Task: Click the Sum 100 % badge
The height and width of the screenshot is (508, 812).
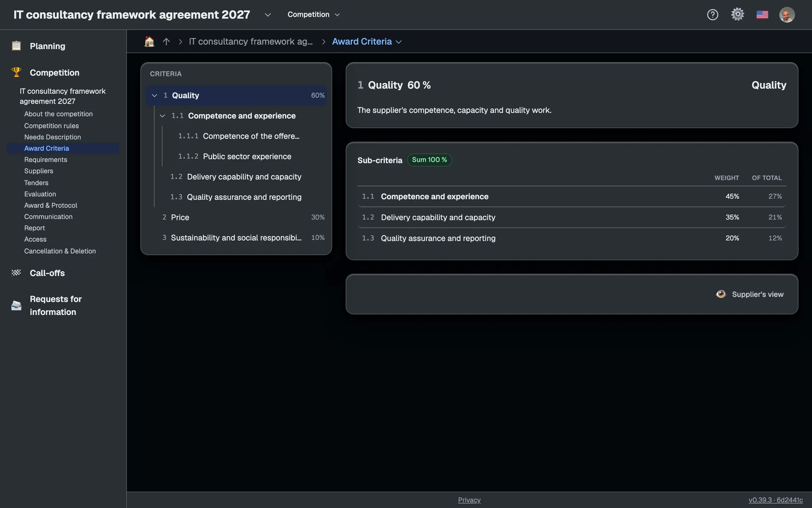Action: (429, 160)
